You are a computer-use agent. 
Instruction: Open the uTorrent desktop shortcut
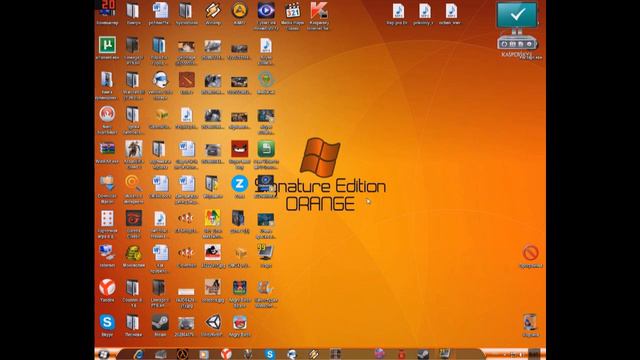pyautogui.click(x=107, y=45)
